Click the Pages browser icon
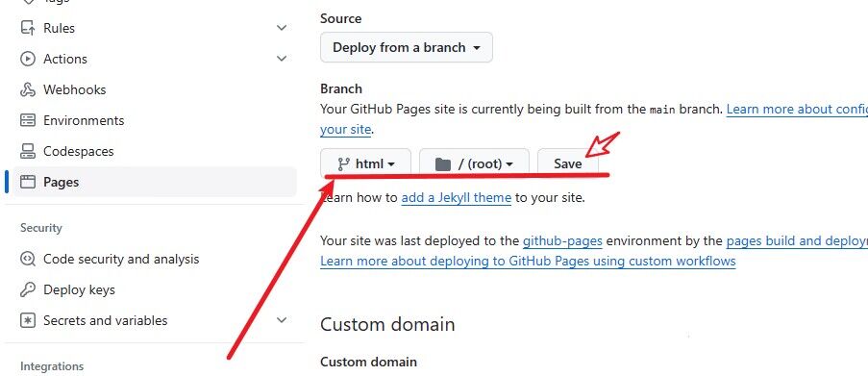 pos(28,182)
